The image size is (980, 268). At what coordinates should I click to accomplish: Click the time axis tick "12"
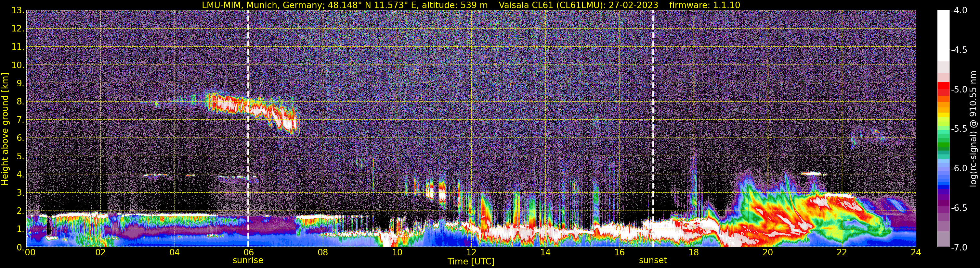(x=471, y=252)
